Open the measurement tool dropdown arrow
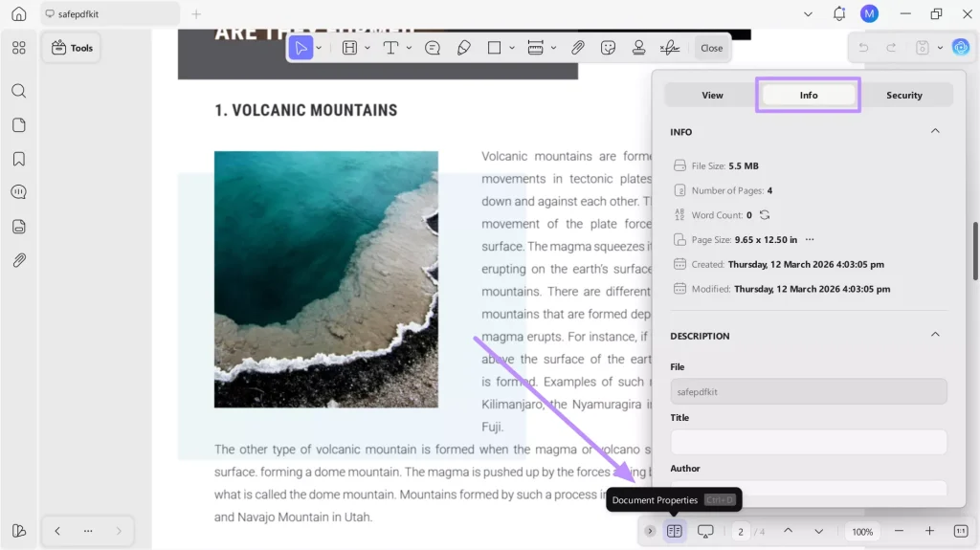The width and height of the screenshot is (980, 550). click(x=554, y=48)
